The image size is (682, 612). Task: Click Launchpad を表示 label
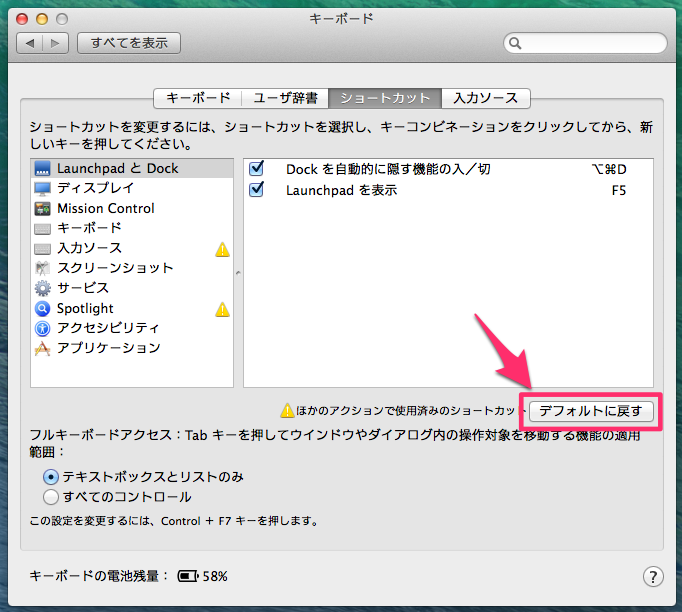click(341, 191)
